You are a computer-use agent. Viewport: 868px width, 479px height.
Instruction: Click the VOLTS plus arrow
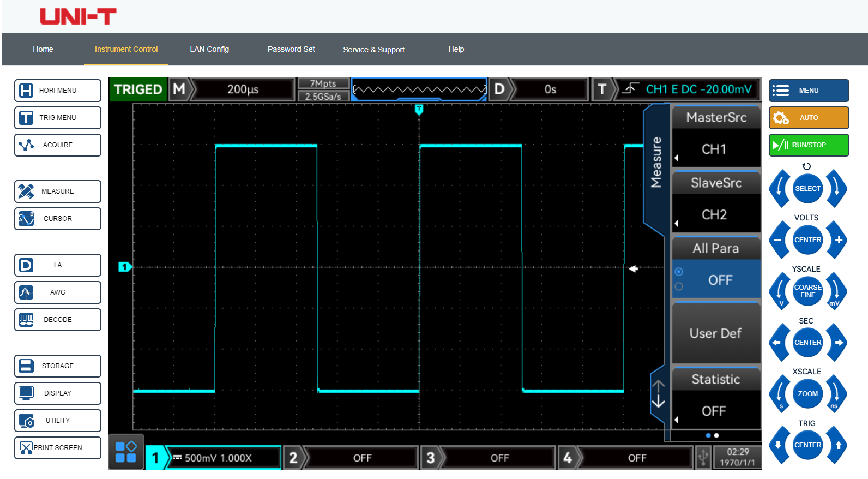[838, 240]
